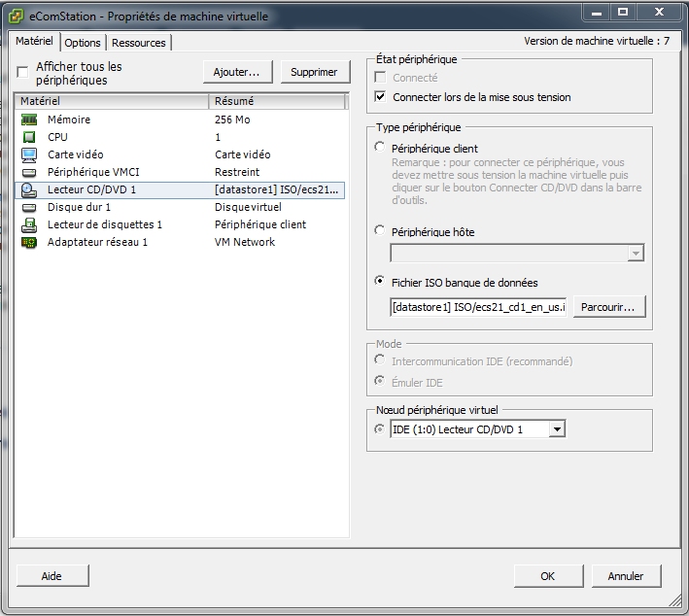
Task: Select the Disque dur 1 row label
Action: click(x=79, y=207)
